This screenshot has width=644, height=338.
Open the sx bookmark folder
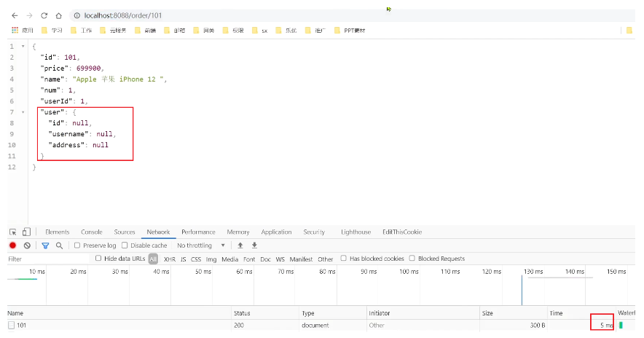click(260, 31)
